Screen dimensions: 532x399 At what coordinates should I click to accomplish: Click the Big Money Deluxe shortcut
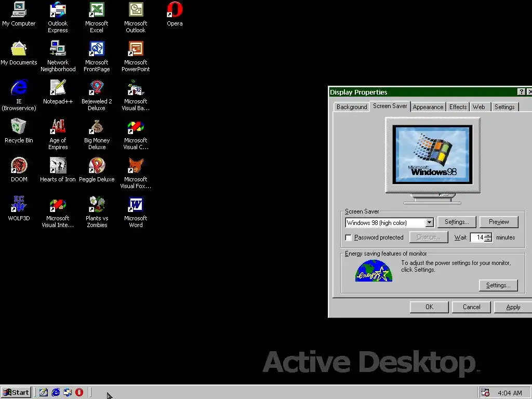click(x=97, y=134)
